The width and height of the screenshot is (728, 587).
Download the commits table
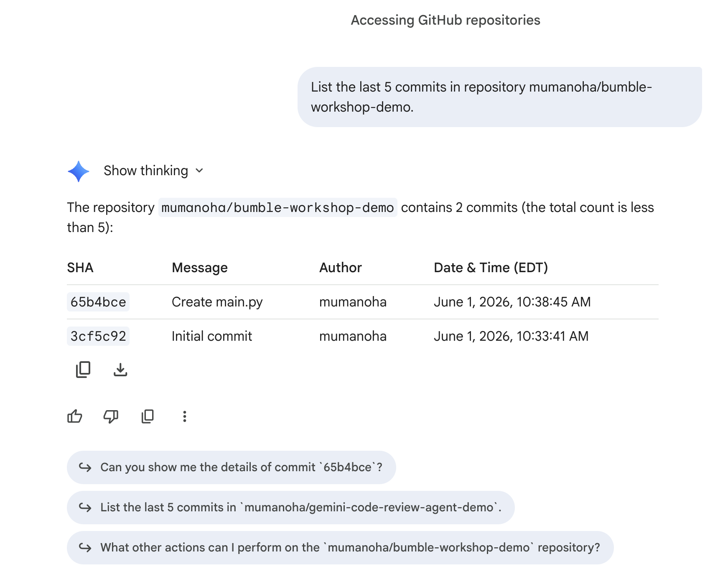(120, 370)
